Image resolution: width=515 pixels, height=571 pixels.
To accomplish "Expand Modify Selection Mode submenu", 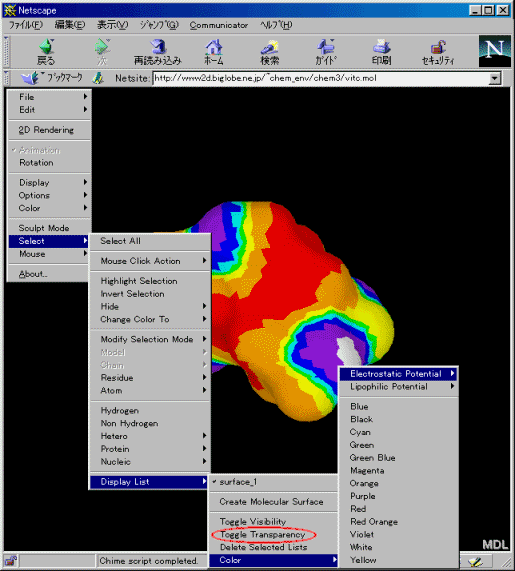I will click(150, 339).
